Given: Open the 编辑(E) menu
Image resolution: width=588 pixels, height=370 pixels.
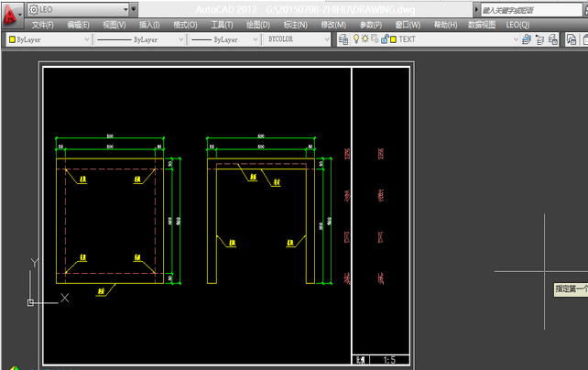Looking at the screenshot, I should pyautogui.click(x=78, y=25).
